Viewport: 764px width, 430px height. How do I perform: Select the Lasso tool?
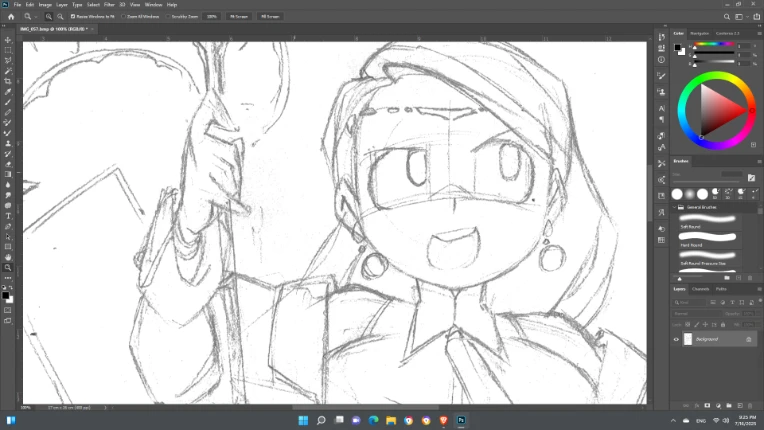pyautogui.click(x=8, y=60)
